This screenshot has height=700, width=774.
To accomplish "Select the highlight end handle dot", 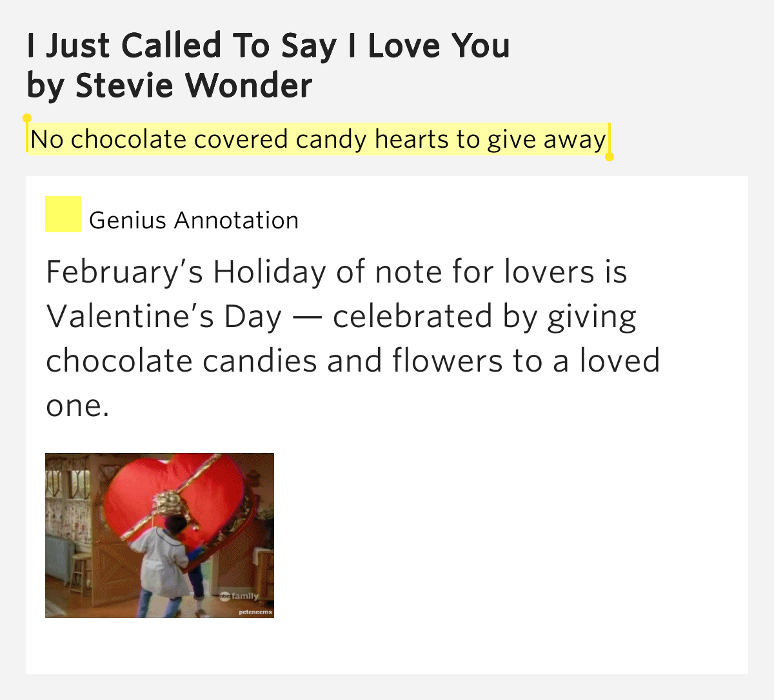I will (610, 157).
